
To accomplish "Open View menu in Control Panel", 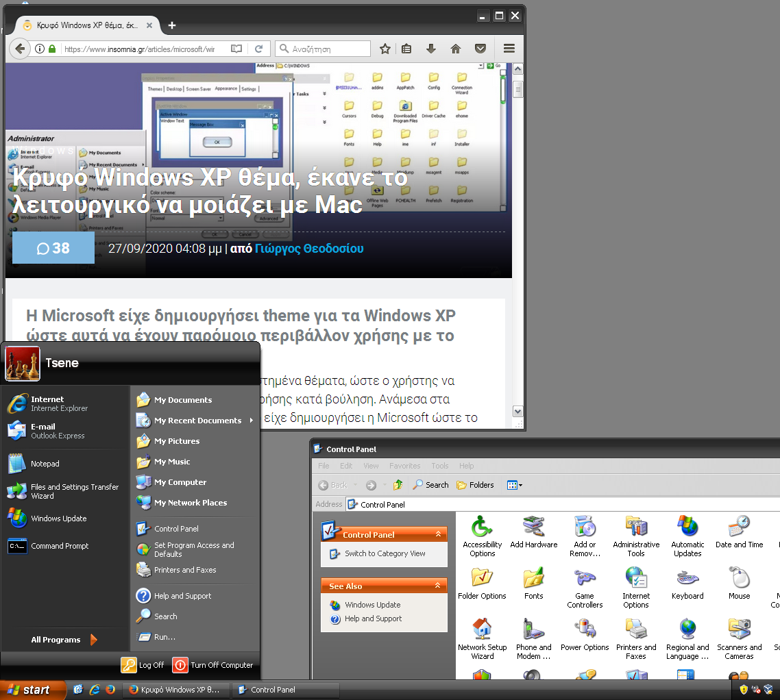I will coord(371,466).
